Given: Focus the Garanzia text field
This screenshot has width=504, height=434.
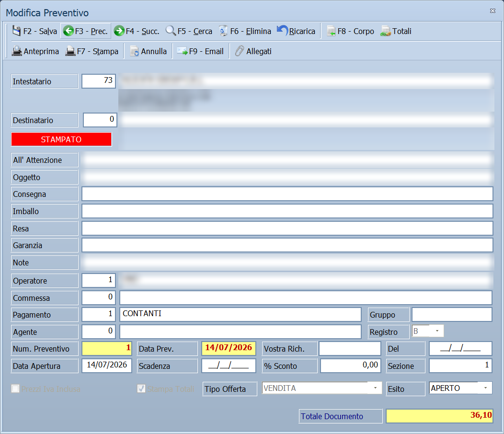Looking at the screenshot, I should pyautogui.click(x=287, y=245).
